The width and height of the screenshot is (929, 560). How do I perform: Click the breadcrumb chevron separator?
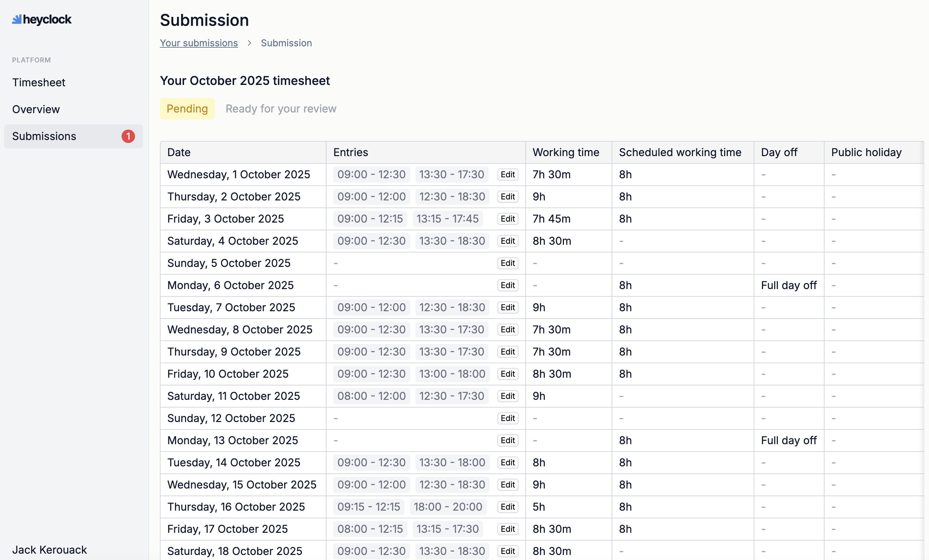coord(249,43)
